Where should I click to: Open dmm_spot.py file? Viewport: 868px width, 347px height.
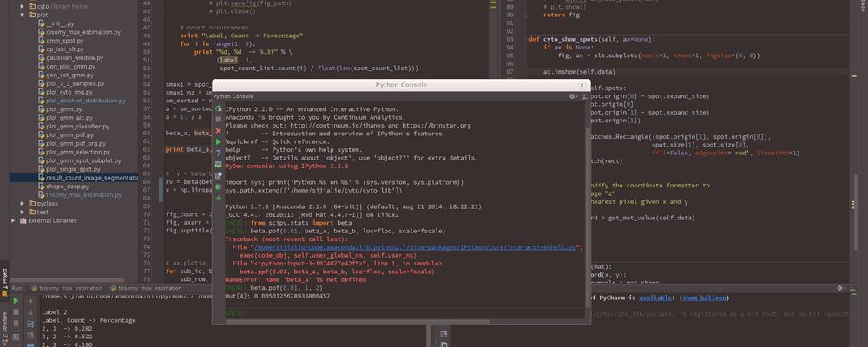(65, 41)
